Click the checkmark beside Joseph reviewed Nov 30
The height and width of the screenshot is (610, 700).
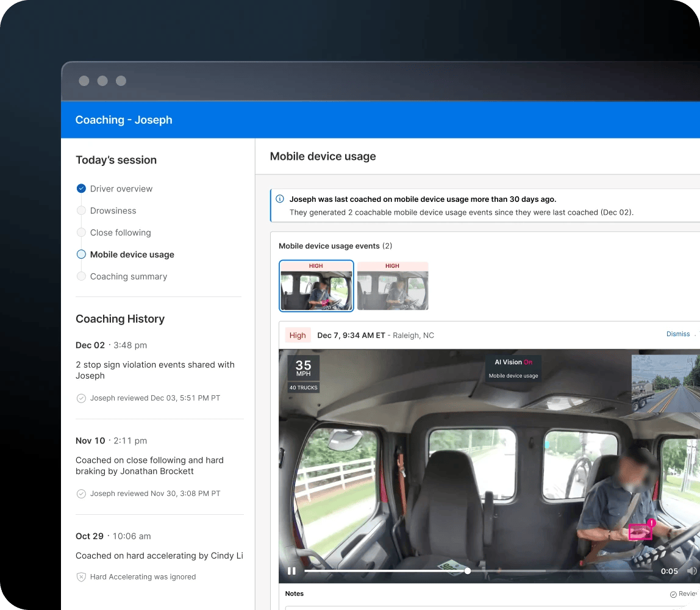pyautogui.click(x=81, y=493)
